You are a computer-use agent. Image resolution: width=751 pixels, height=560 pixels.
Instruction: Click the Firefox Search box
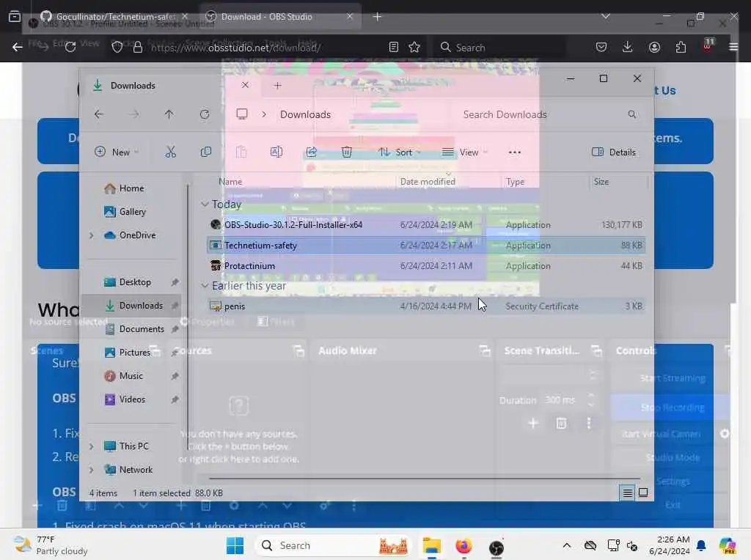[499, 47]
